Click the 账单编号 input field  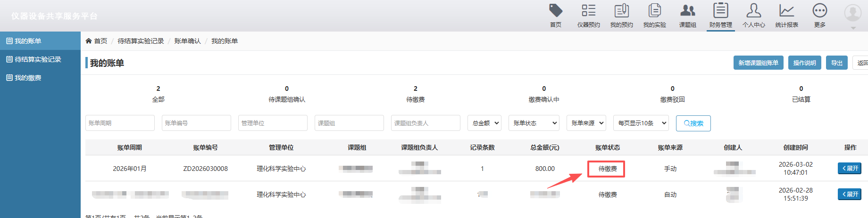tap(196, 123)
